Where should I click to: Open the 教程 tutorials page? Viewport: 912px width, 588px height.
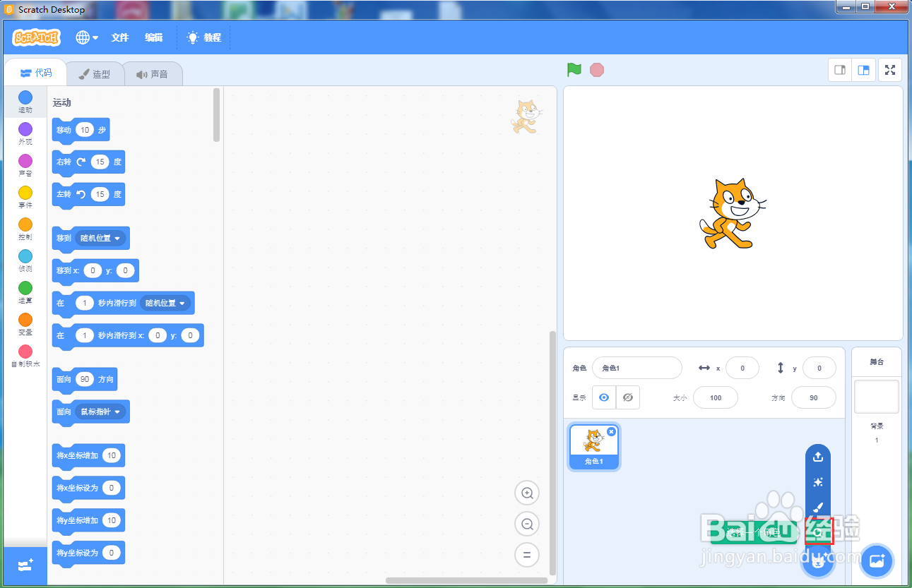coord(203,37)
